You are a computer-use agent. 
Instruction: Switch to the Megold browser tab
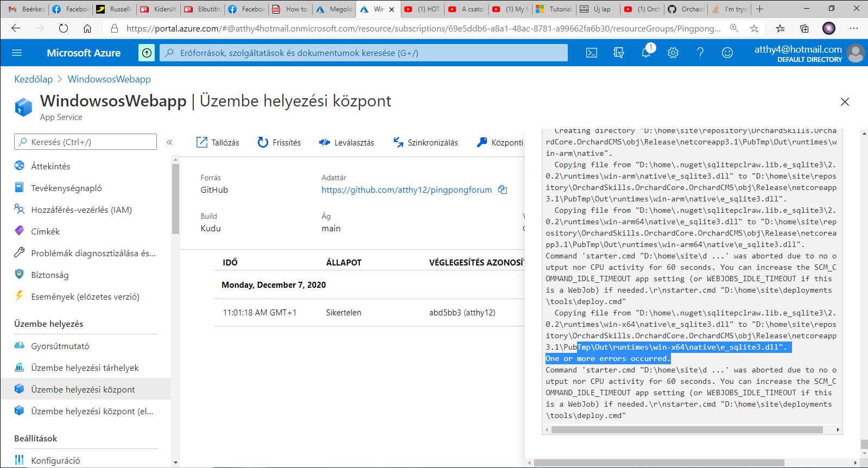[334, 9]
